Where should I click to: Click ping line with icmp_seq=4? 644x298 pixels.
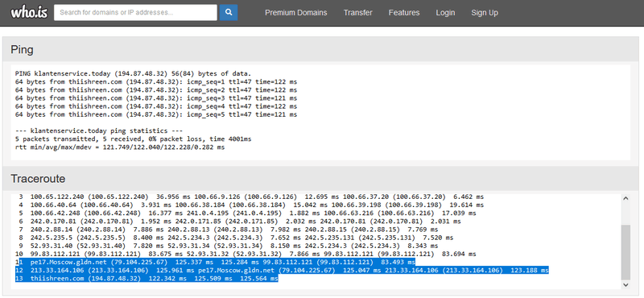156,106
